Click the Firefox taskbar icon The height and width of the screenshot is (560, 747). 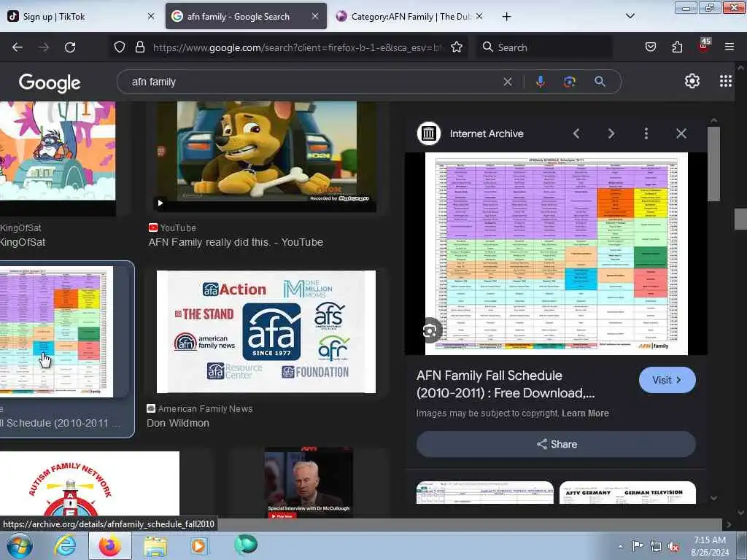109,546
